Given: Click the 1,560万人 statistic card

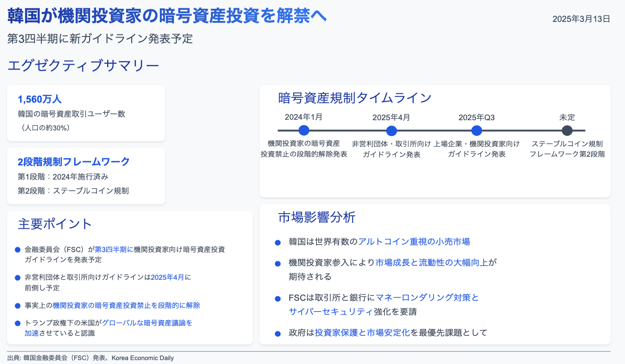Looking at the screenshot, I should (86, 113).
